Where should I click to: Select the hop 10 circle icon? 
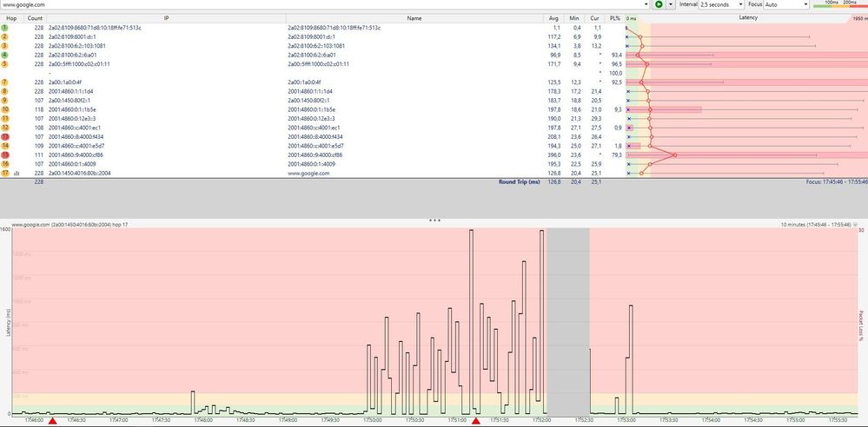pyautogui.click(x=5, y=109)
